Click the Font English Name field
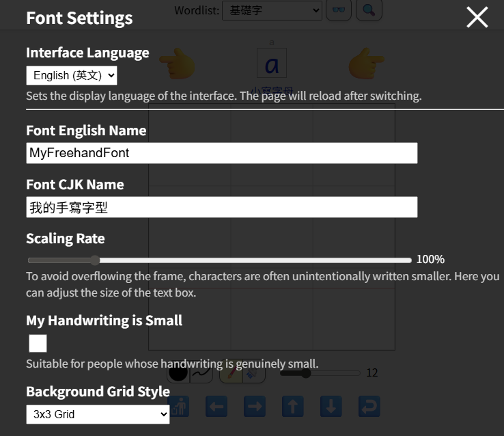 coord(222,153)
